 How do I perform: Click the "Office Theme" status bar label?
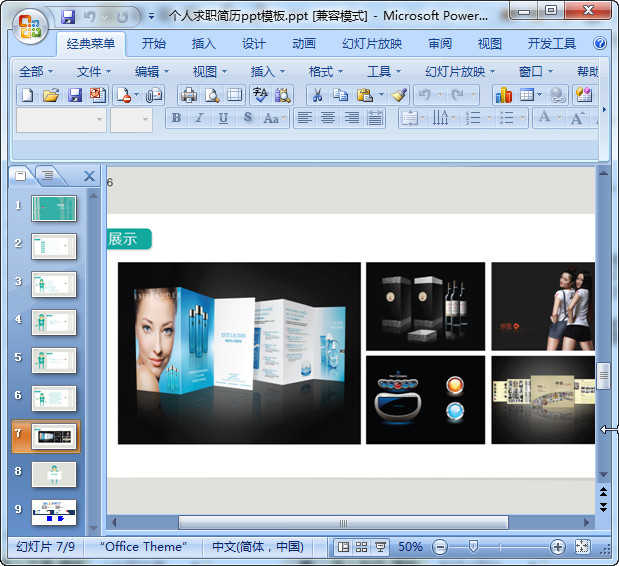143,547
